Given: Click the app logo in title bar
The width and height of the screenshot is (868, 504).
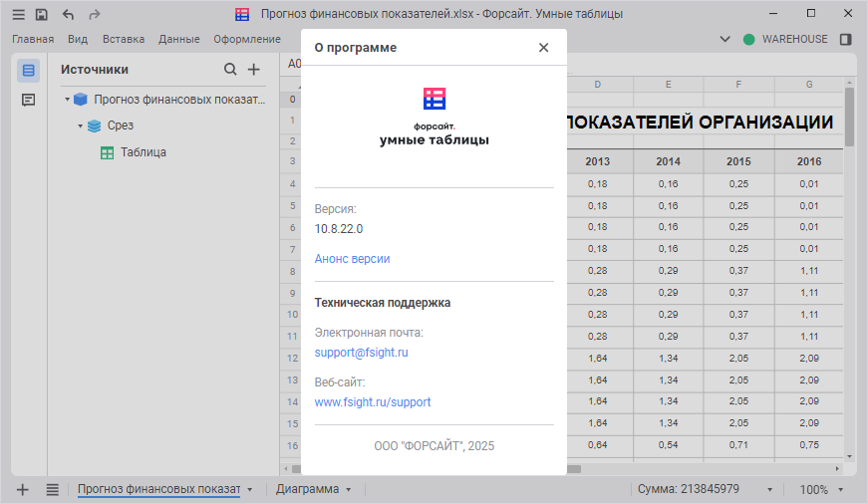Looking at the screenshot, I should pyautogui.click(x=242, y=14).
